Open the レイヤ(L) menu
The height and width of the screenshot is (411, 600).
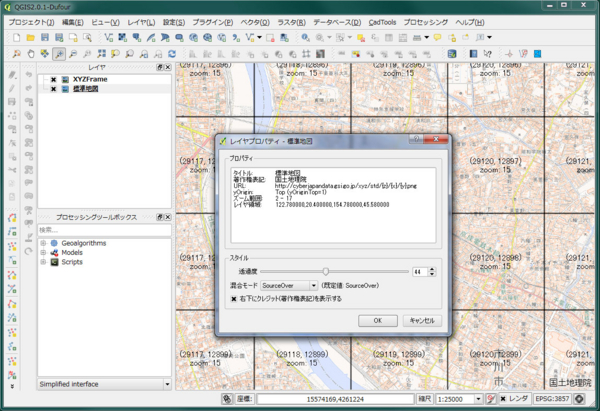(142, 22)
